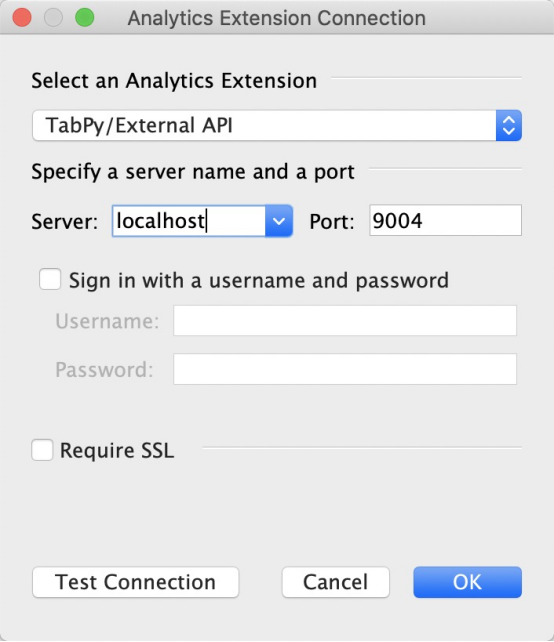Click the green zoom window button

pyautogui.click(x=85, y=18)
